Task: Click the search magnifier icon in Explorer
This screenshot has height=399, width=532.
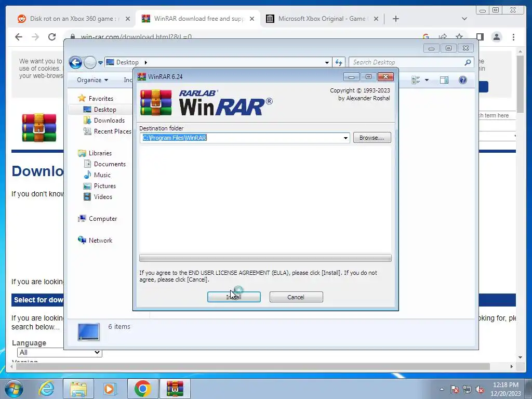Action: [x=468, y=62]
